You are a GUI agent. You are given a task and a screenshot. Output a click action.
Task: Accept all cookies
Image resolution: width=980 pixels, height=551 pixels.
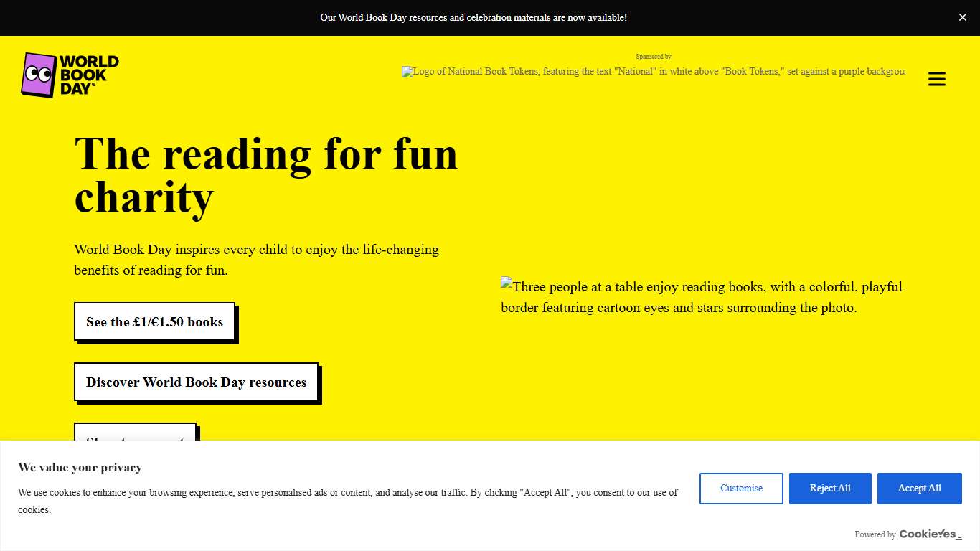(919, 488)
